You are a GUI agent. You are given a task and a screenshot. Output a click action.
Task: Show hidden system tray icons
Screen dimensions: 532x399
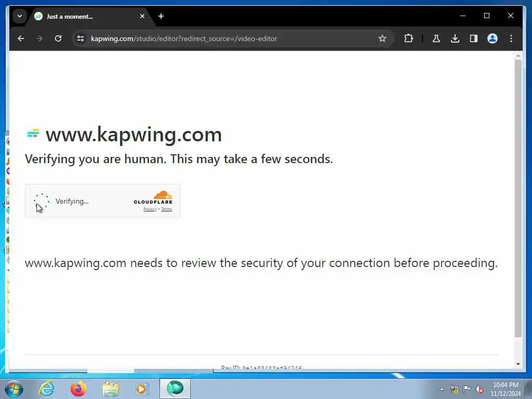tap(442, 390)
